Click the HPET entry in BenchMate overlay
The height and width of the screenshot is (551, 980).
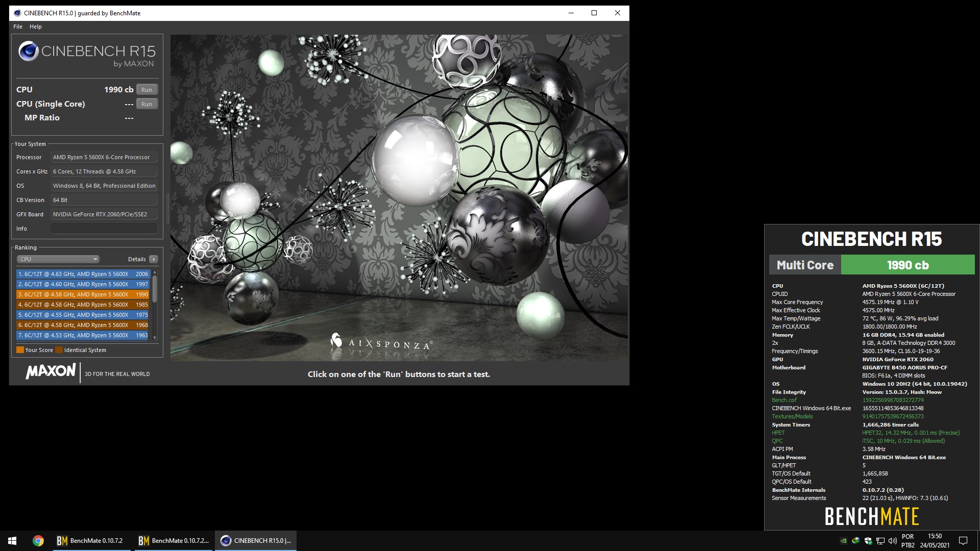click(778, 433)
